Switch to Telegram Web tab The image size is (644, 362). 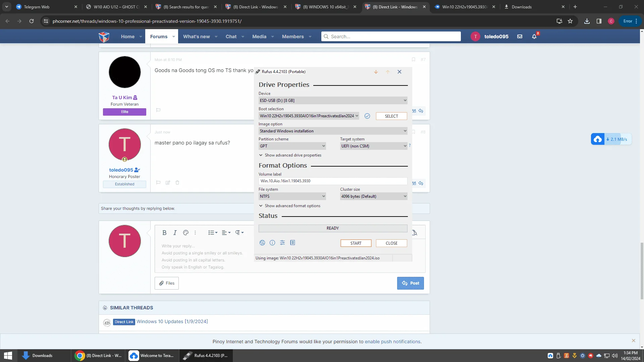(x=46, y=7)
